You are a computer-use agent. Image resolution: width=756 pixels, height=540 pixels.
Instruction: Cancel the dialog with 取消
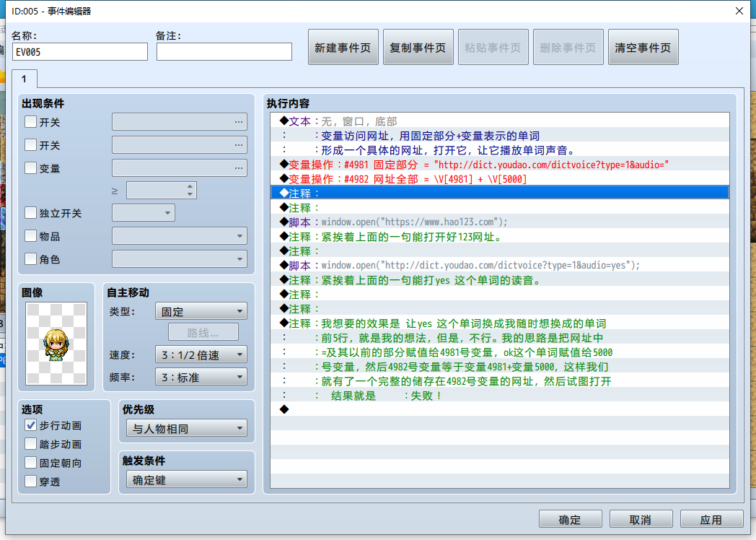[x=641, y=519]
